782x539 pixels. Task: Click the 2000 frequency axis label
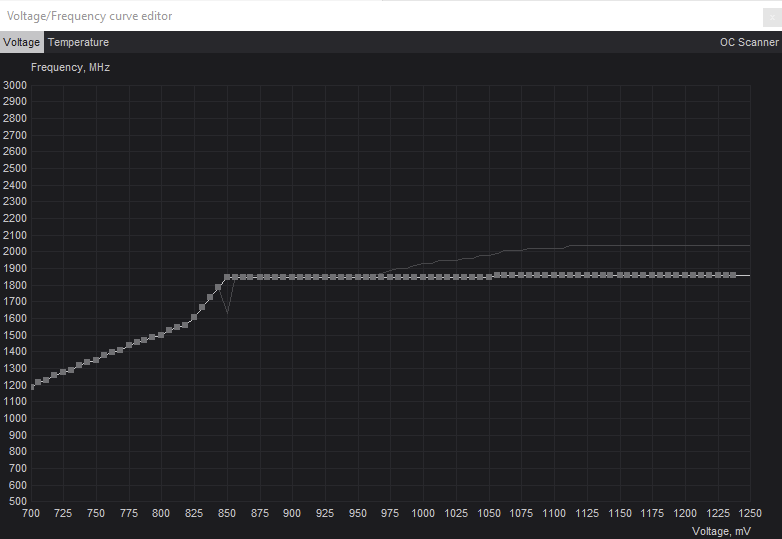pyautogui.click(x=14, y=252)
